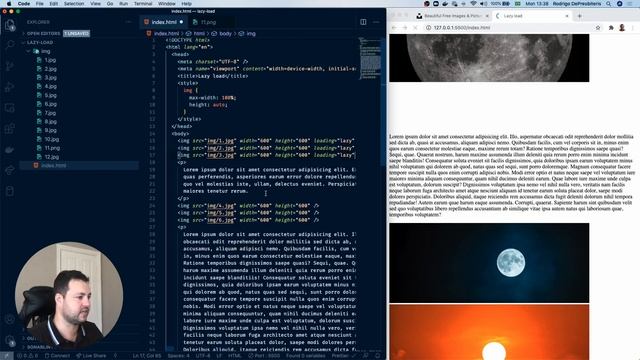Open the Manage gear in activity bar
640x360 pixels.
[x=9, y=340]
